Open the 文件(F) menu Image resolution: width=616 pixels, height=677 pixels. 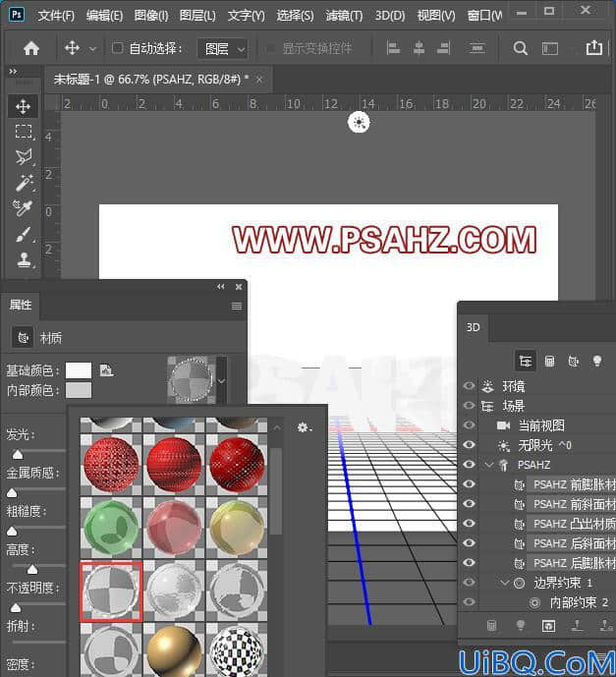56,16
